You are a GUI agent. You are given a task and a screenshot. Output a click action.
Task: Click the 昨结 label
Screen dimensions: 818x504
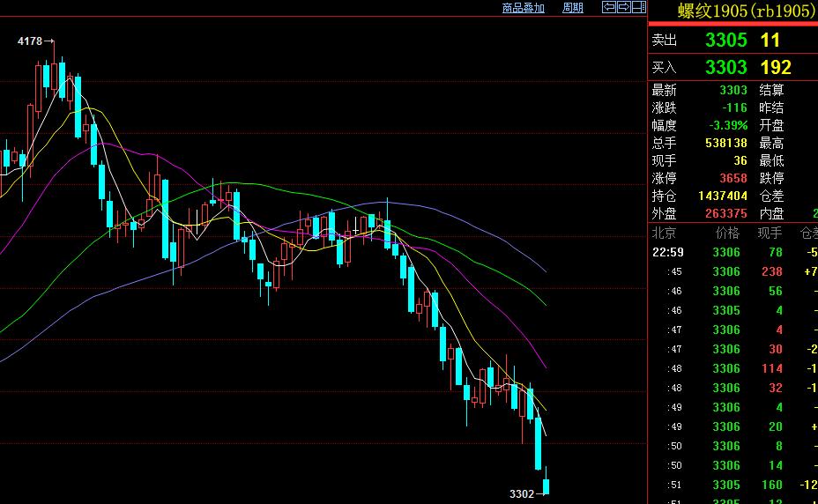point(771,108)
